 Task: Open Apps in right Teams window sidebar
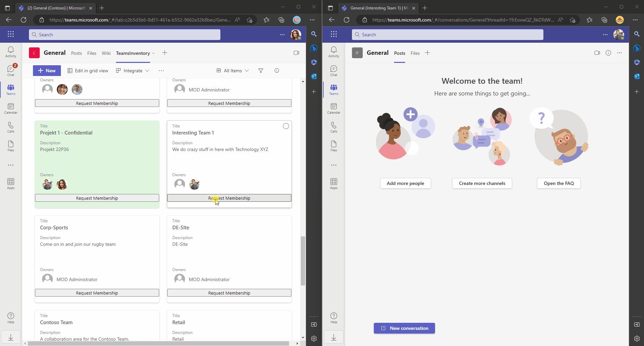click(x=334, y=184)
